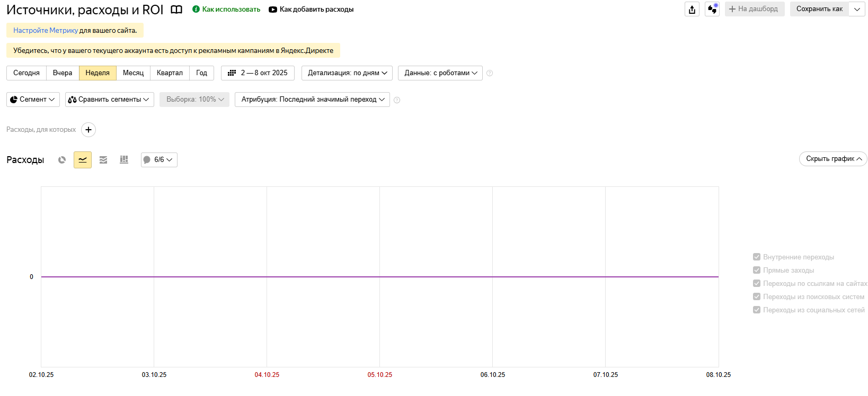Open the Выборка: 100% dropdown

click(194, 100)
